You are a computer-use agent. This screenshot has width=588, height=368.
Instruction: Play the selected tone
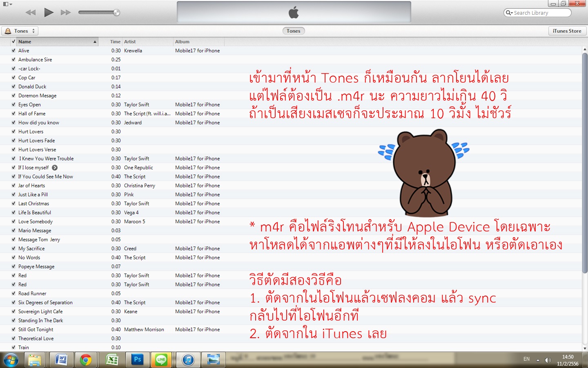[49, 12]
